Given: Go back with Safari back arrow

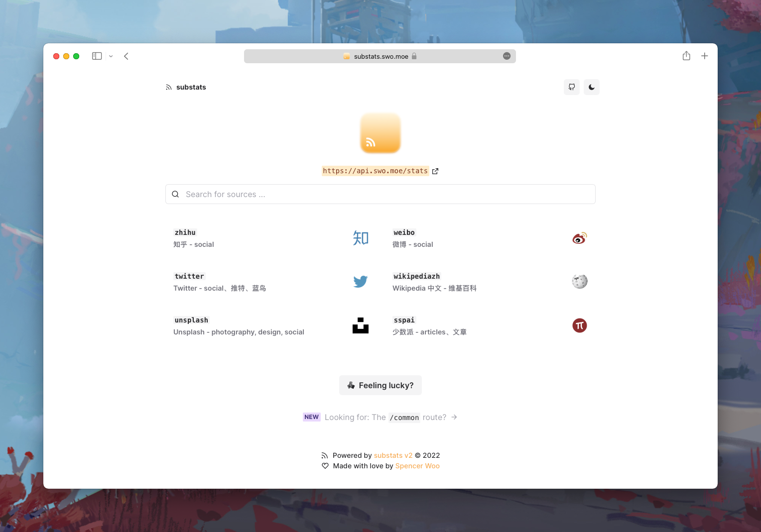Looking at the screenshot, I should pyautogui.click(x=126, y=56).
